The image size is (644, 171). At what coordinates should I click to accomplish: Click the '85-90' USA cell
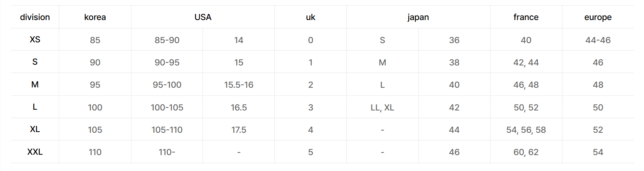[167, 40]
